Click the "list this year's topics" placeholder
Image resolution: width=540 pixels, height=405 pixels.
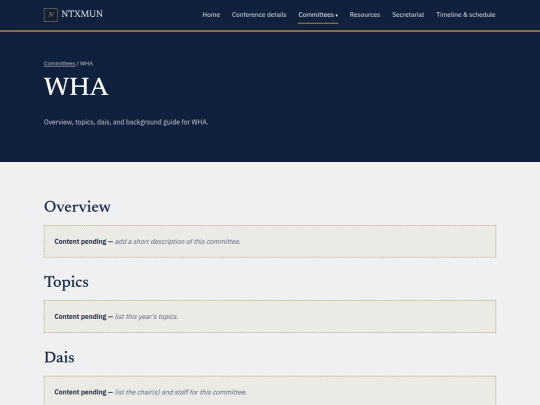pyautogui.click(x=146, y=317)
